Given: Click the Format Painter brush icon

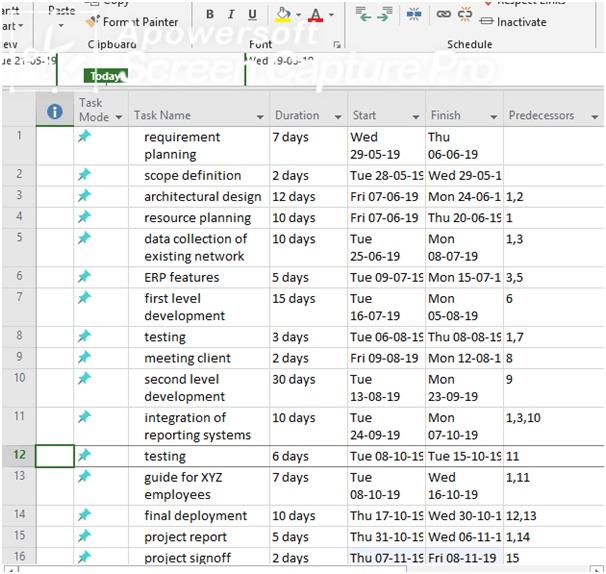Looking at the screenshot, I should click(x=92, y=21).
